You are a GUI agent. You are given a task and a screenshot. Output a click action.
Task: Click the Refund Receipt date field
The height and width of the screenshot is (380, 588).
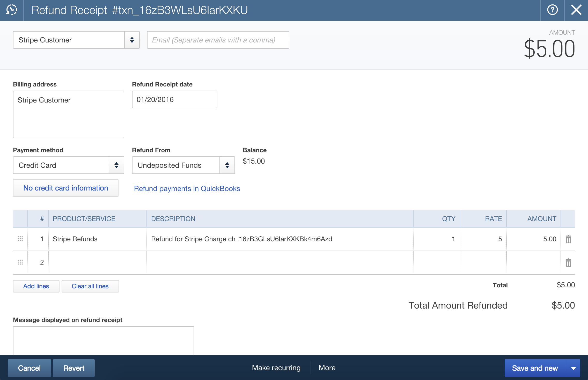[175, 99]
